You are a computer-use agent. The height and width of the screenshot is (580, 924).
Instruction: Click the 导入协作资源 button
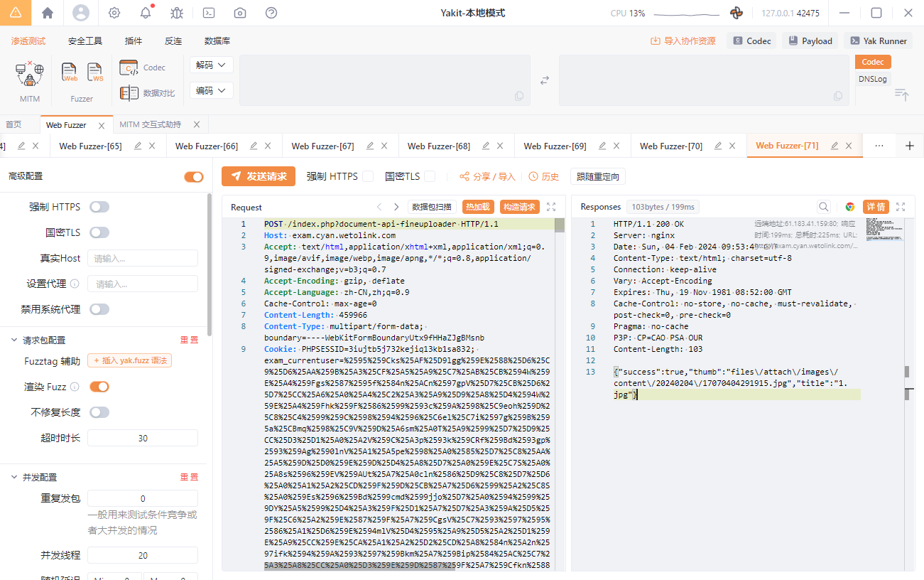[683, 41]
